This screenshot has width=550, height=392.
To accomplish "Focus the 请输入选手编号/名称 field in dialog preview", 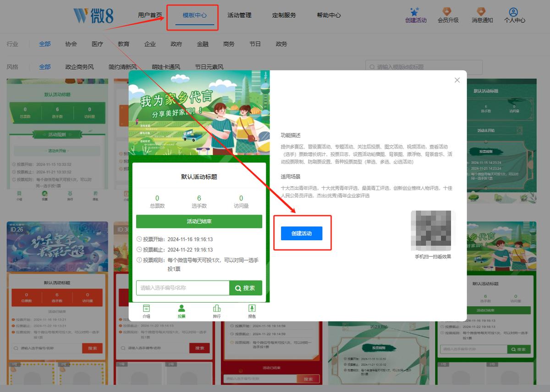I will 182,288.
